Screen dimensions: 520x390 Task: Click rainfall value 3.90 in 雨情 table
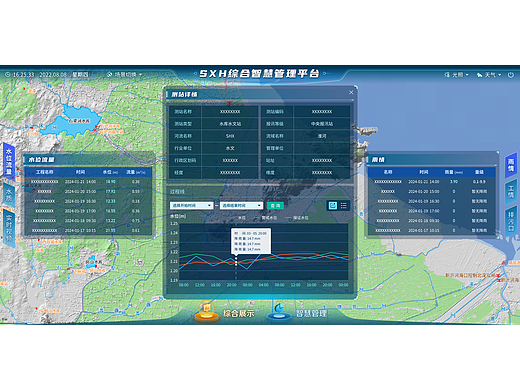[x=454, y=182]
